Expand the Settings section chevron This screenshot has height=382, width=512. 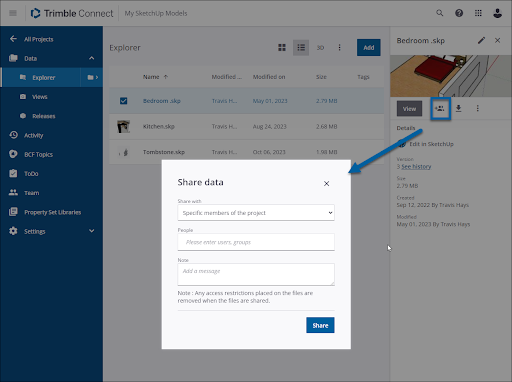92,231
